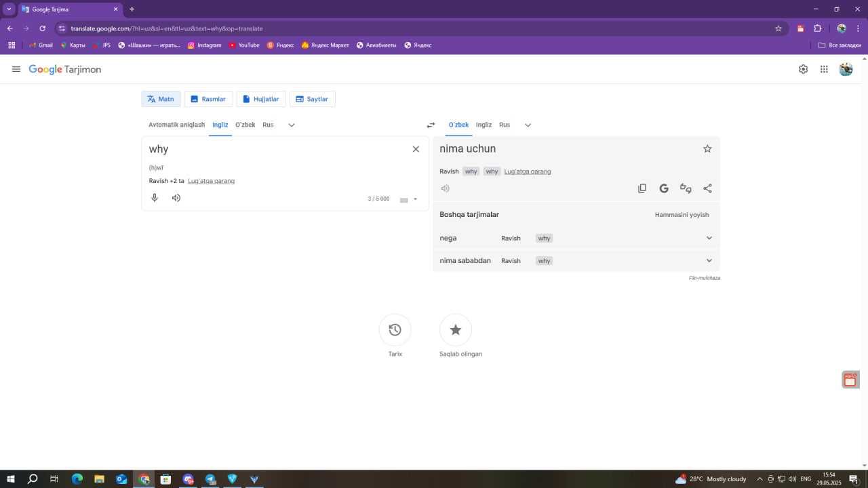Open Saqlab olingan saved translations
The height and width of the screenshot is (488, 868).
tap(456, 330)
